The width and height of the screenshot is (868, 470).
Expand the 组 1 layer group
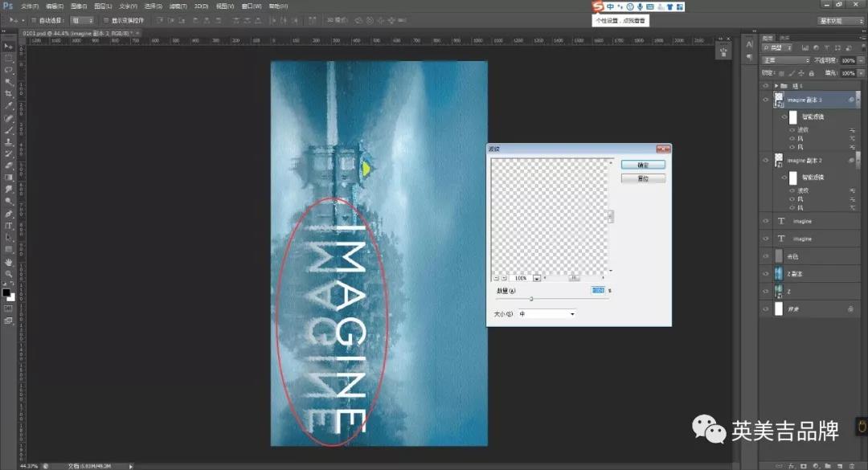pos(776,86)
